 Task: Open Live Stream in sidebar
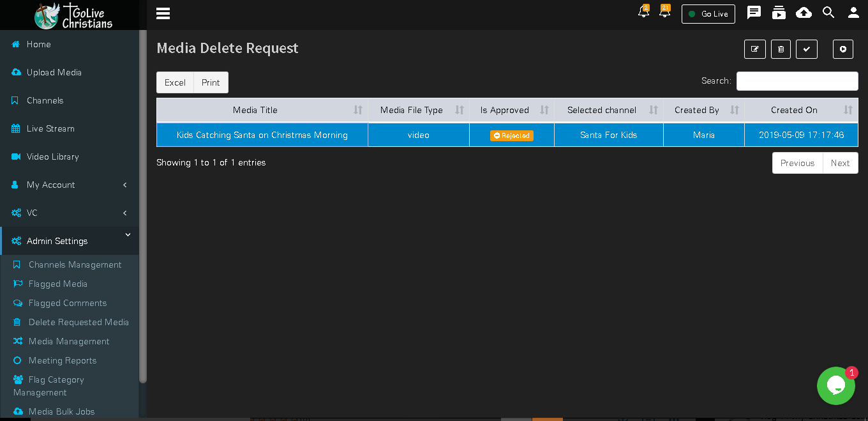coord(69,128)
